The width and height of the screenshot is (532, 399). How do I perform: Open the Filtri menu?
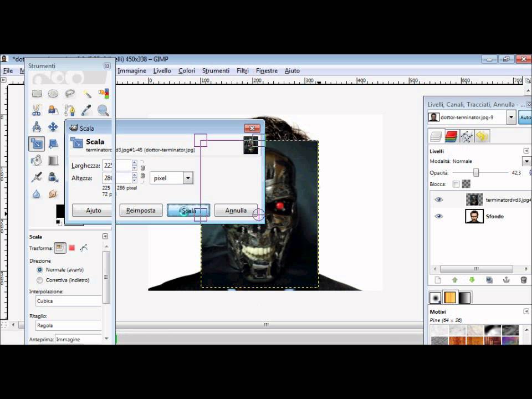pyautogui.click(x=243, y=70)
